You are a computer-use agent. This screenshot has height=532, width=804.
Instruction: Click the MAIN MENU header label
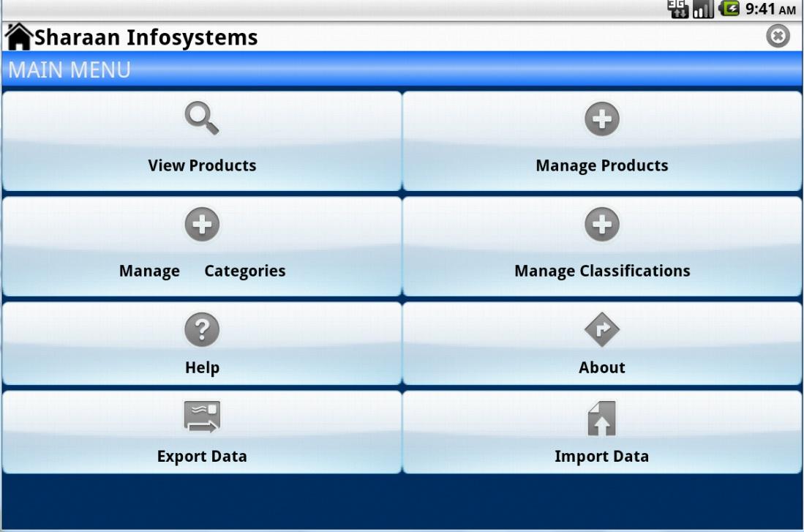click(x=69, y=70)
